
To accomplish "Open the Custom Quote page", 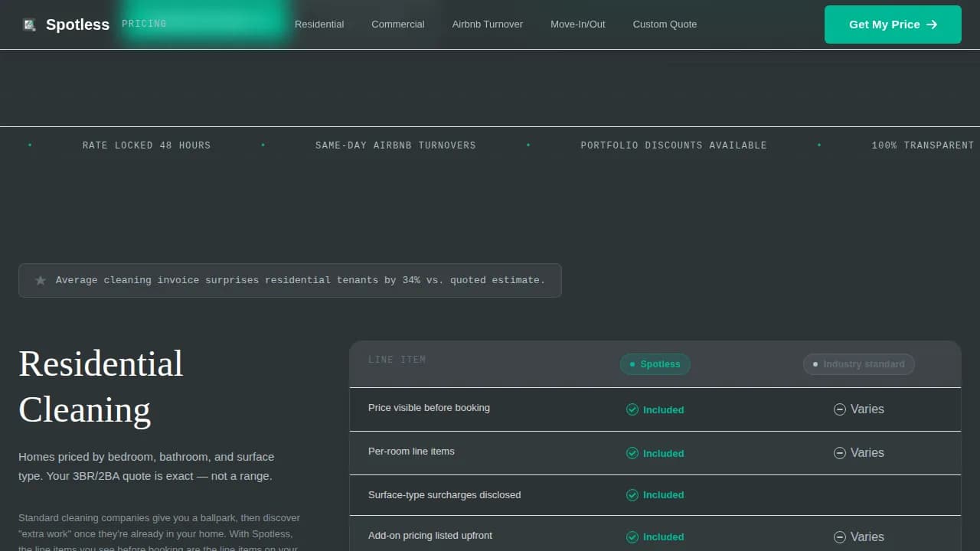I will (665, 24).
